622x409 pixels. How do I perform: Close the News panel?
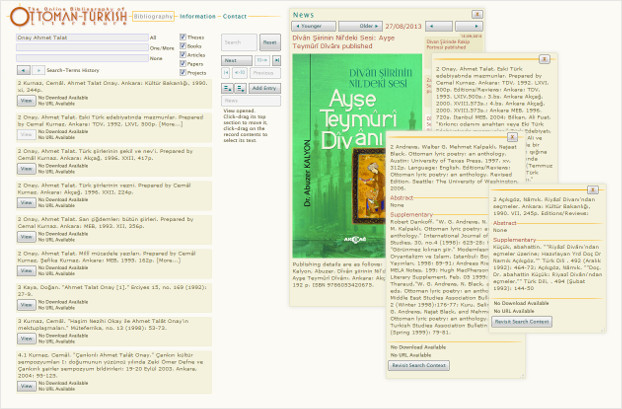[477, 14]
